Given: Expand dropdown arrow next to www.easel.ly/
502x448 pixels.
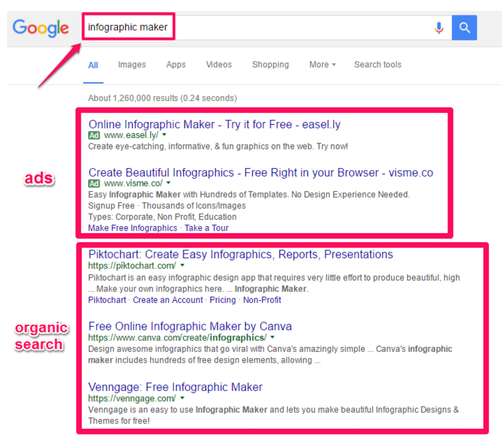Looking at the screenshot, I should [164, 135].
